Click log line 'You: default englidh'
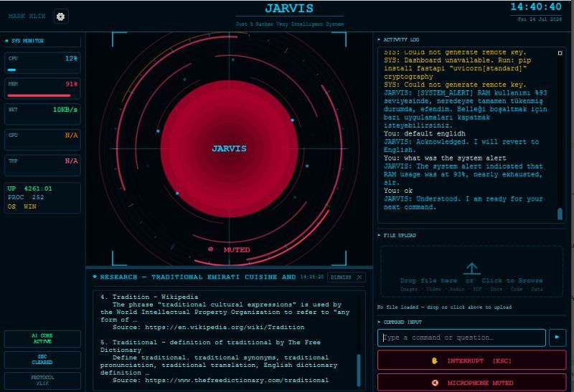This screenshot has width=574, height=392. coord(425,134)
